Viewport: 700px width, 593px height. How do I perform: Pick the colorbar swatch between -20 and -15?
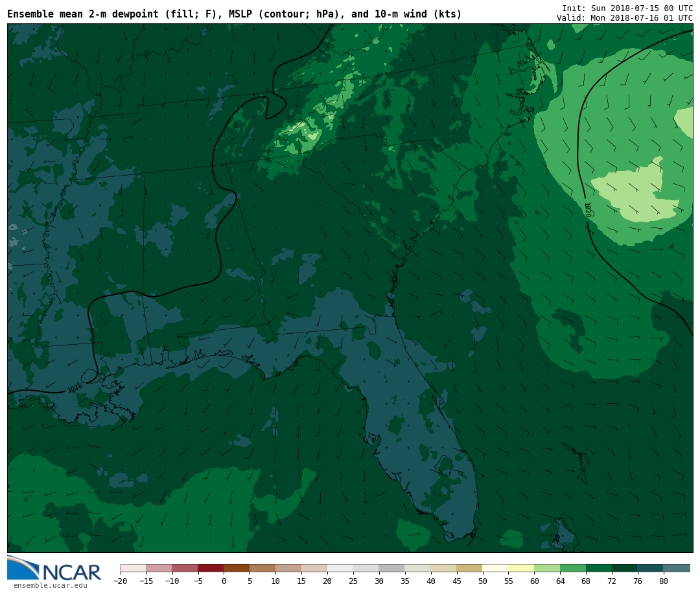pos(134,568)
